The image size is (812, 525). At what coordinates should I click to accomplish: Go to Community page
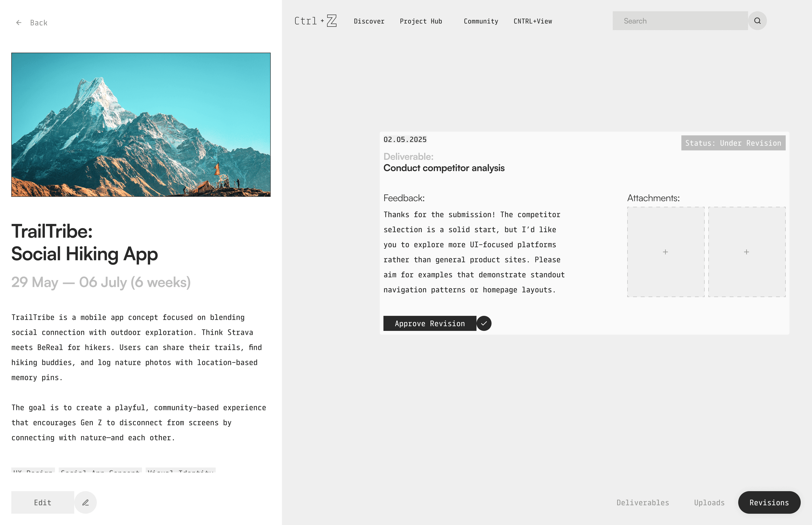click(481, 21)
